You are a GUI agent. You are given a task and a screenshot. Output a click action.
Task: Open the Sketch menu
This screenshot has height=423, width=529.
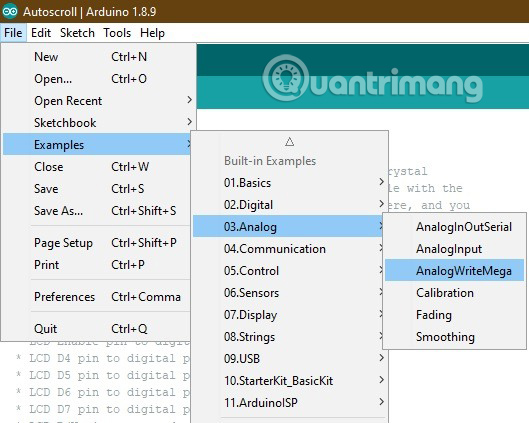(x=77, y=33)
